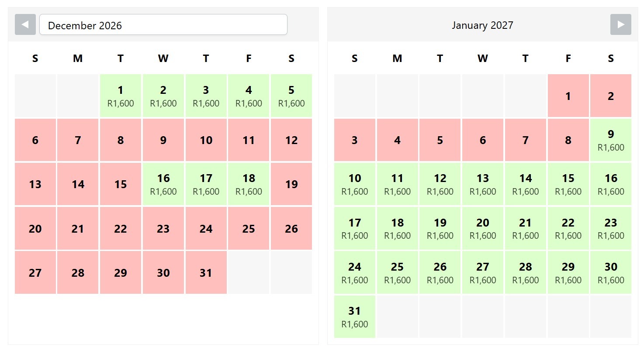Viewport: 644px width, 354px height.
Task: Choose January 10 available date
Action: [x=355, y=184]
